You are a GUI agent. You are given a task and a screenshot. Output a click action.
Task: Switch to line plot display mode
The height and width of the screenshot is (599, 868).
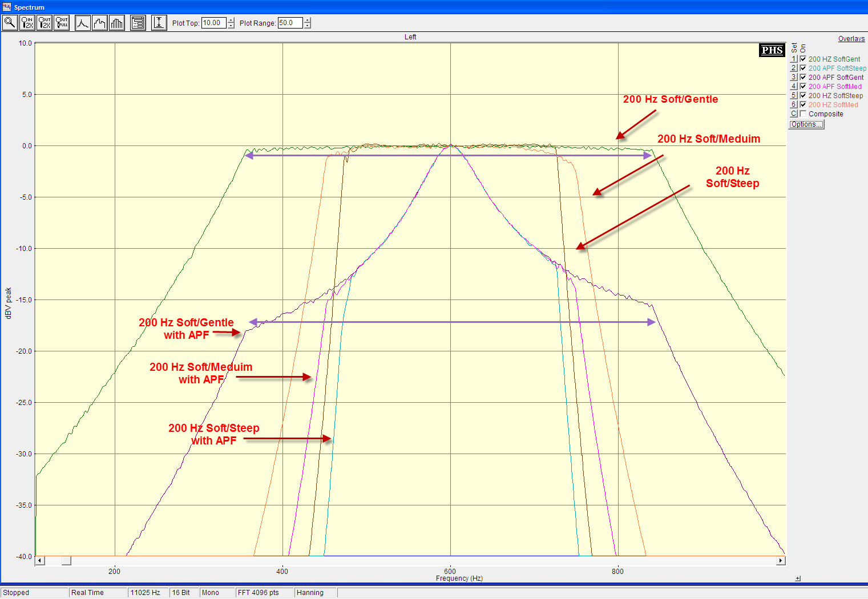tap(83, 23)
